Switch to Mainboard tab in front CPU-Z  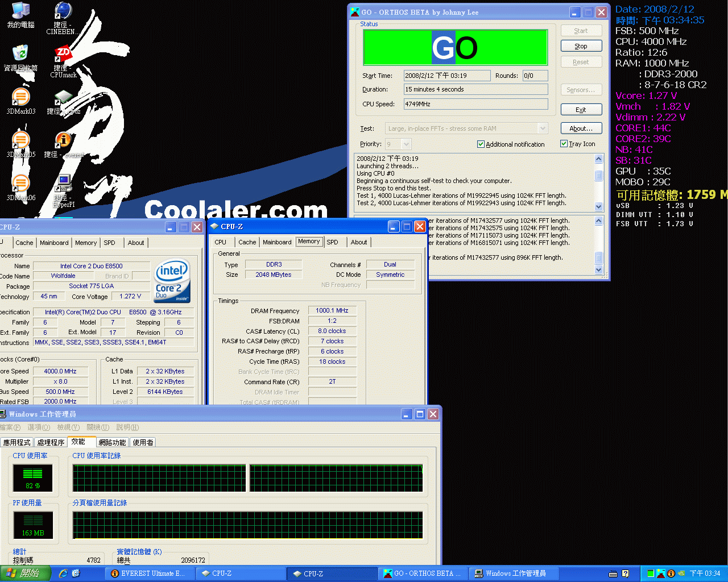277,242
